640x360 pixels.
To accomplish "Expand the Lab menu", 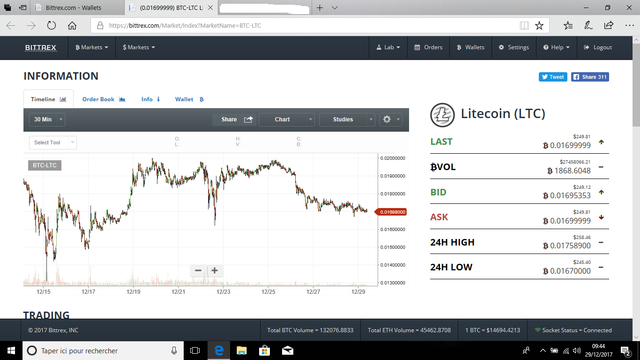I will click(x=388, y=47).
